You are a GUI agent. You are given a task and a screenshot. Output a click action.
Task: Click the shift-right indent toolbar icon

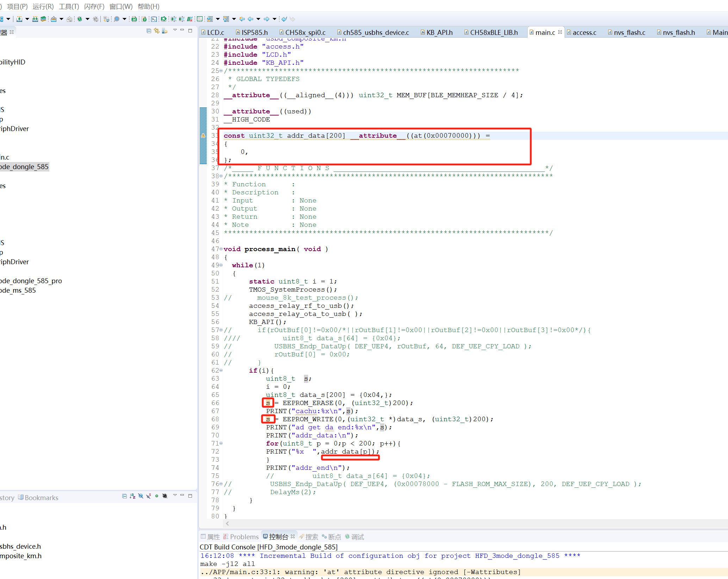(x=173, y=19)
